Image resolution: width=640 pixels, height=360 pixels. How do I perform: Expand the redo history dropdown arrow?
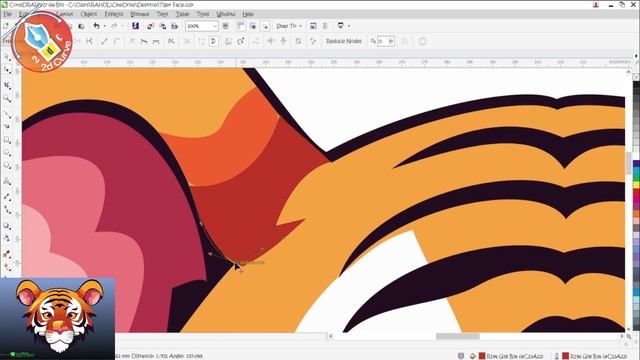122,26
